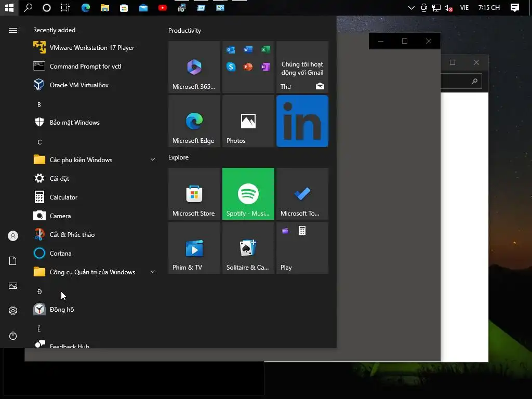532x399 pixels.
Task: Open Microsoft Store tile
Action: pos(194,194)
